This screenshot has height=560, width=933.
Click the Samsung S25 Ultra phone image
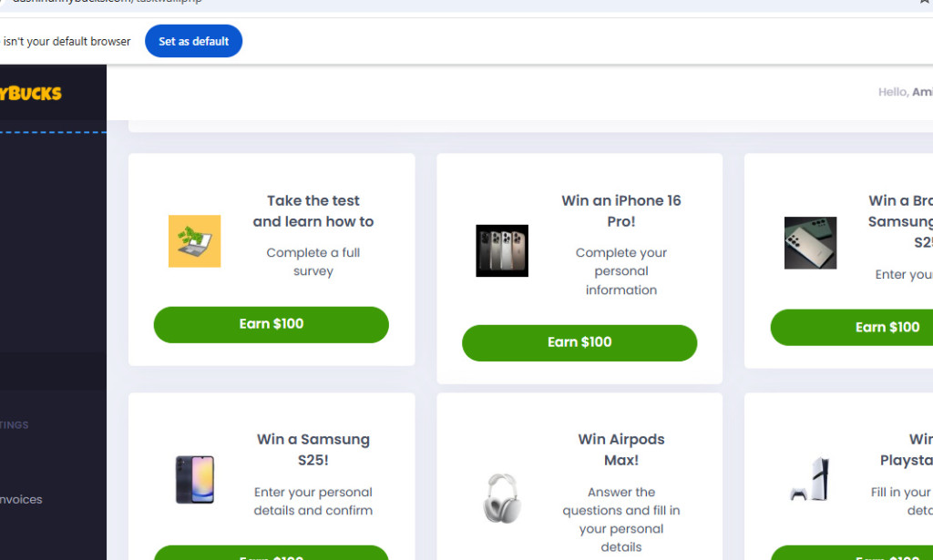(810, 243)
